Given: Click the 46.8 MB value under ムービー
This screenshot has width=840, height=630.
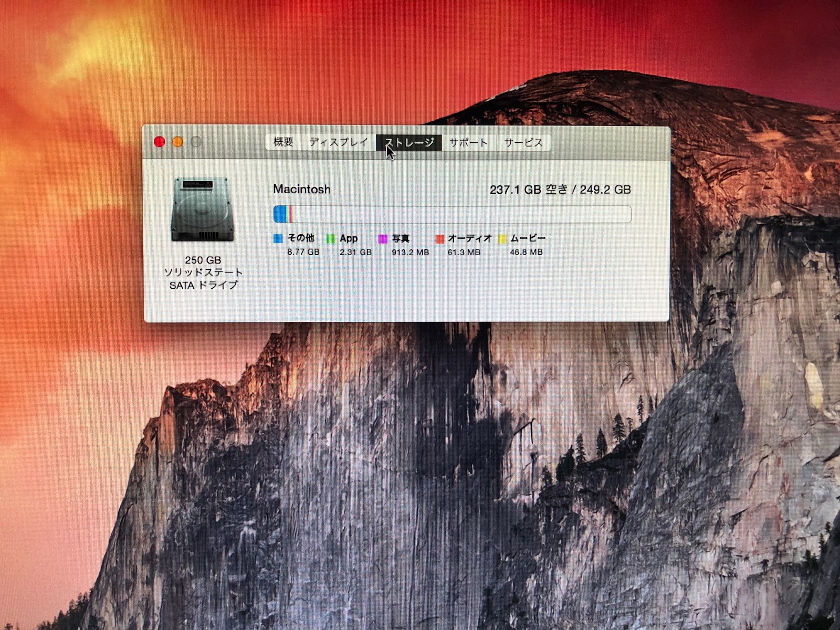Looking at the screenshot, I should [x=527, y=252].
